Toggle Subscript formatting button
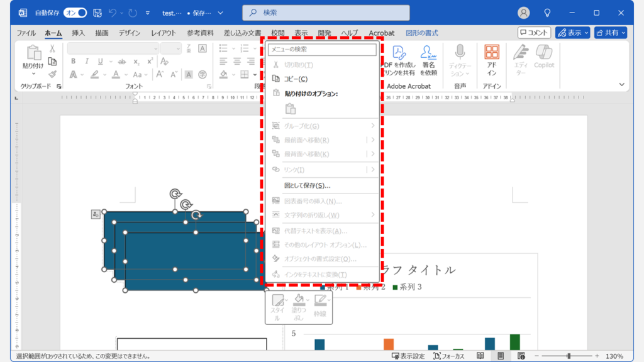The height and width of the screenshot is (362, 644). [x=136, y=62]
